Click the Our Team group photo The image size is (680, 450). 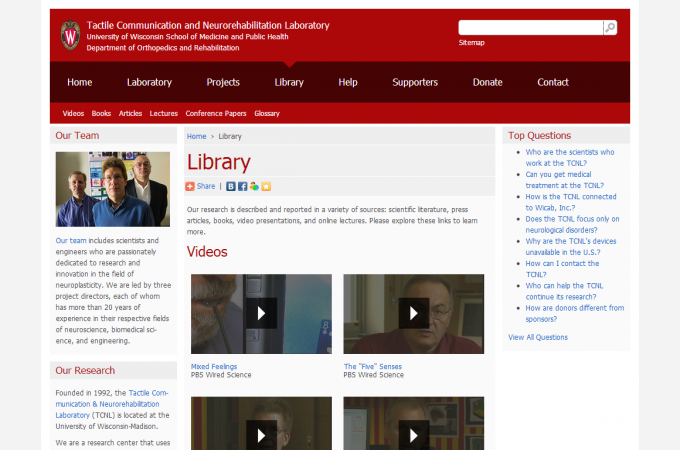click(x=113, y=189)
